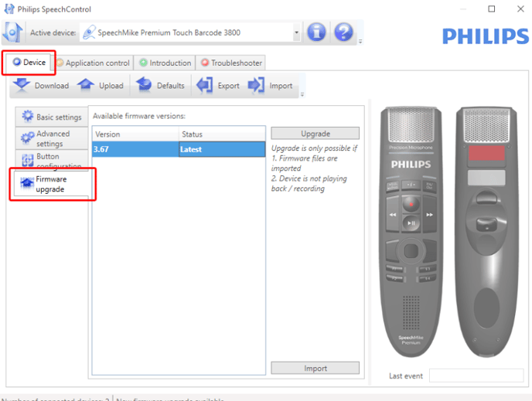This screenshot has height=401, width=532.
Task: Open Basic settings panel
Action: (x=52, y=117)
